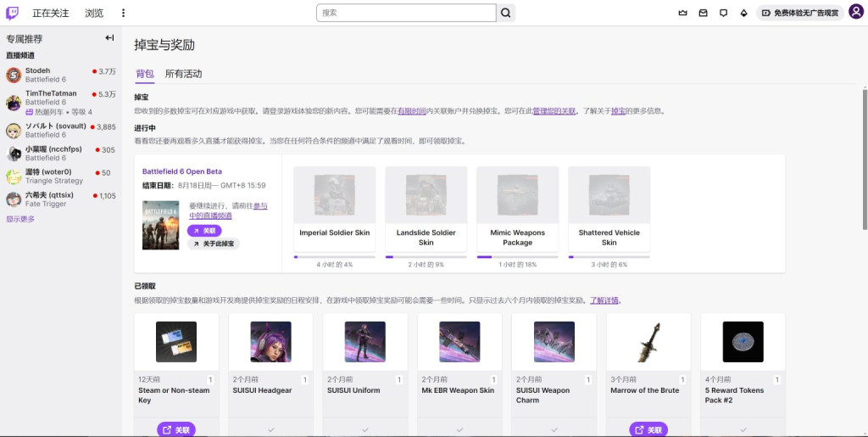Open the Bits diamond icon
868x437 pixels.
[x=743, y=13]
